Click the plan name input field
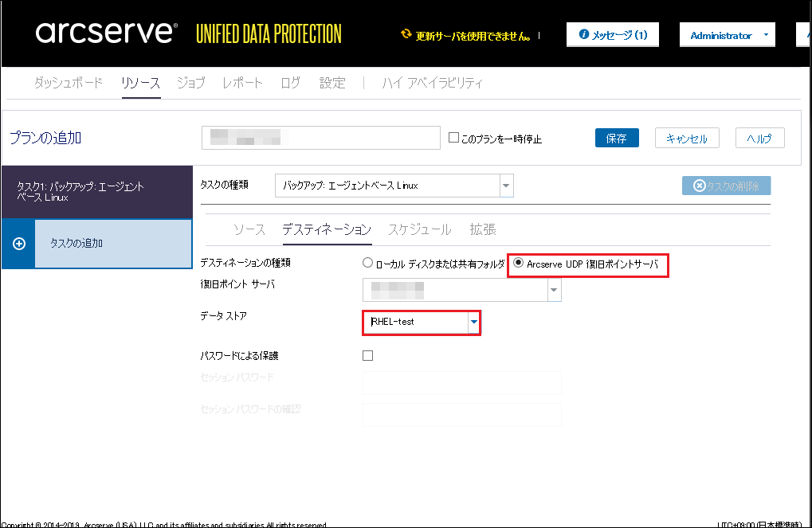 tap(321, 138)
